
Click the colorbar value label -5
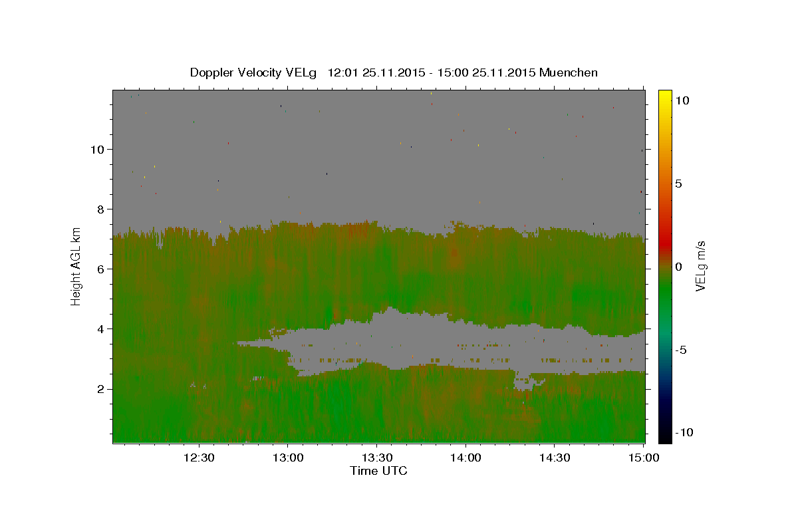pyautogui.click(x=681, y=350)
